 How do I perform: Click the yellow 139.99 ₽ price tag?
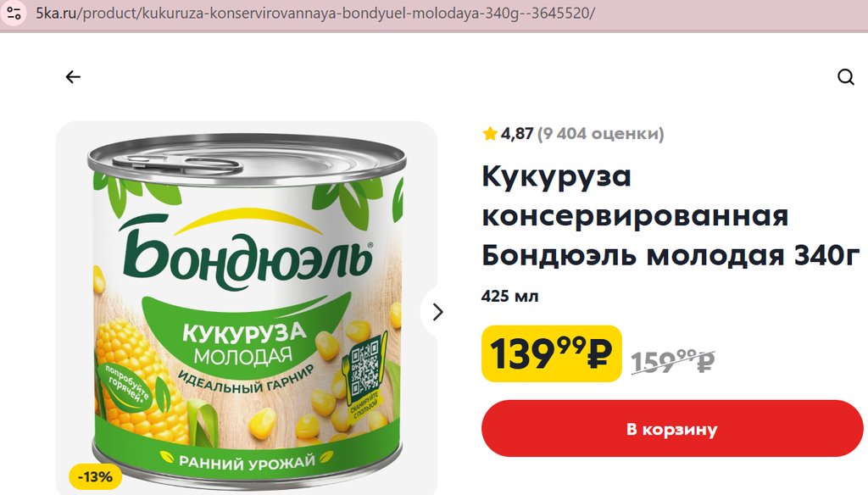(x=551, y=353)
